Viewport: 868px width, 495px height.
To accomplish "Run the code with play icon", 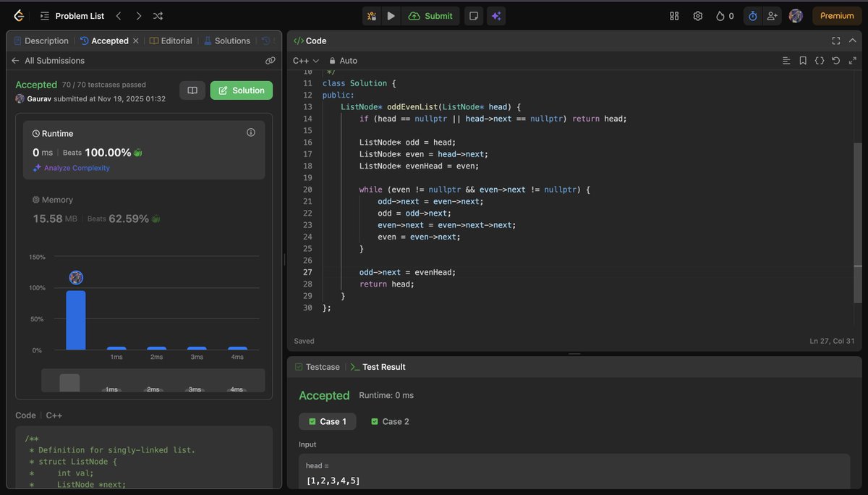I will click(391, 16).
